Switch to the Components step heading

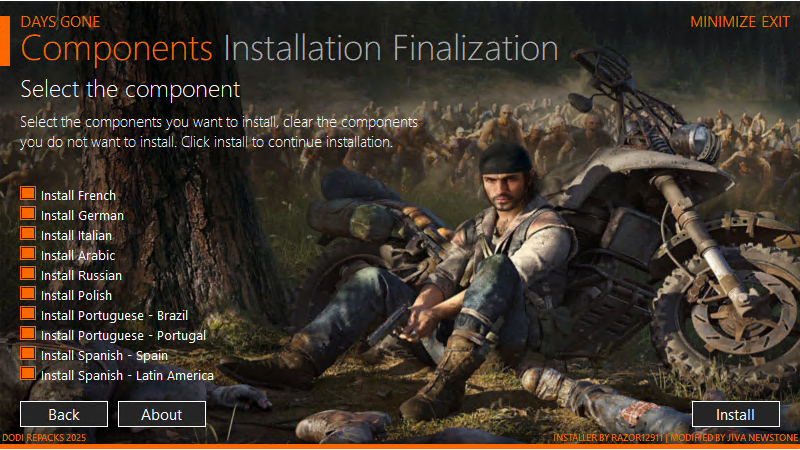point(116,49)
